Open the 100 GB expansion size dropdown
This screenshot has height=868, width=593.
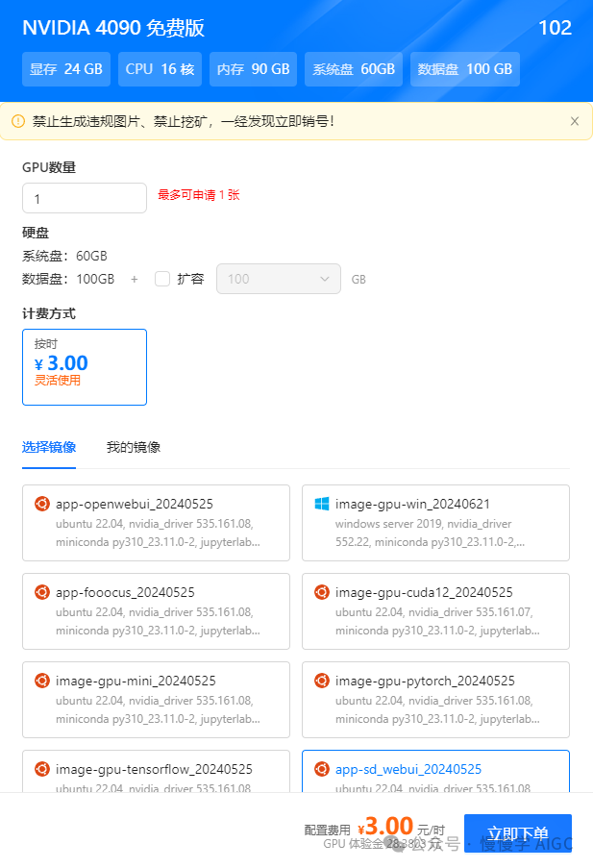[x=279, y=279]
